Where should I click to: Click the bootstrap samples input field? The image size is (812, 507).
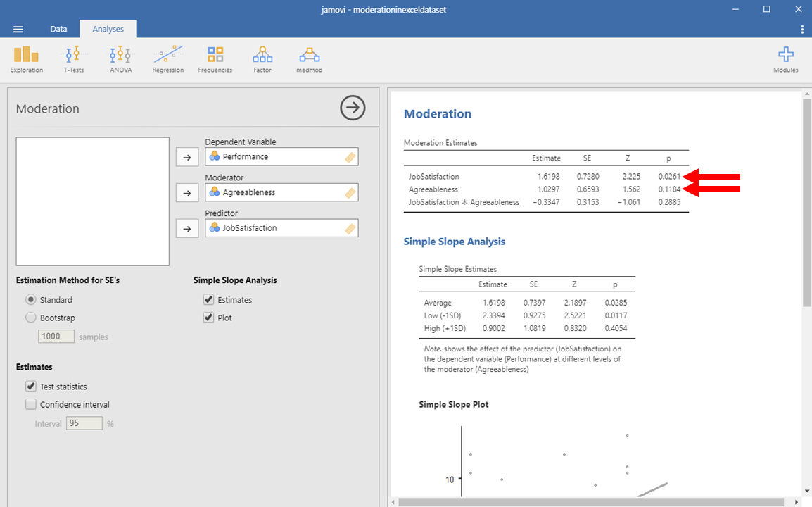pyautogui.click(x=56, y=337)
